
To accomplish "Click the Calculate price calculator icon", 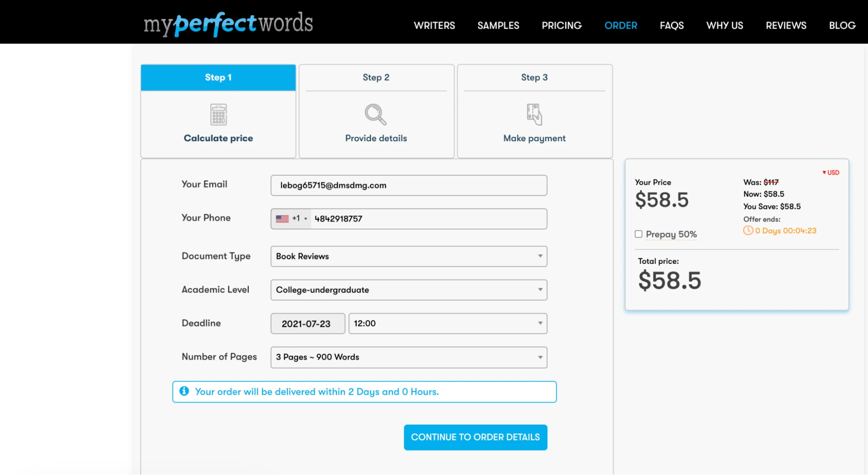I will (x=218, y=114).
